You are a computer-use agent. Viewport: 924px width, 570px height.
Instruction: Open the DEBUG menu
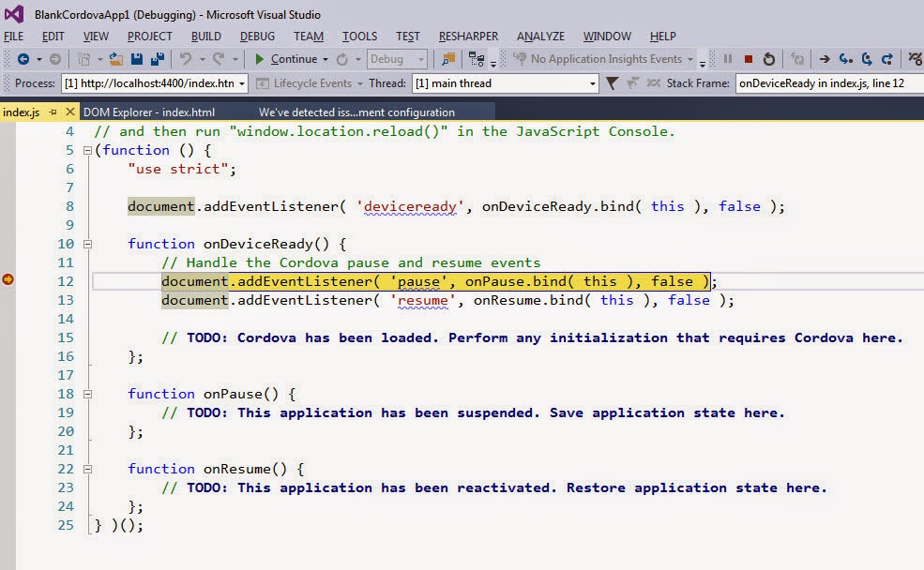pyautogui.click(x=257, y=37)
